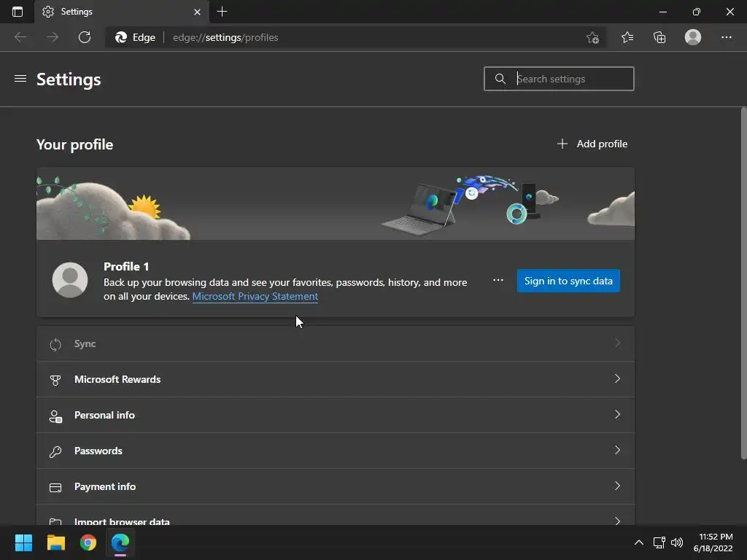The width and height of the screenshot is (747, 560).
Task: Launch Google Chrome from taskbar
Action: click(x=88, y=542)
